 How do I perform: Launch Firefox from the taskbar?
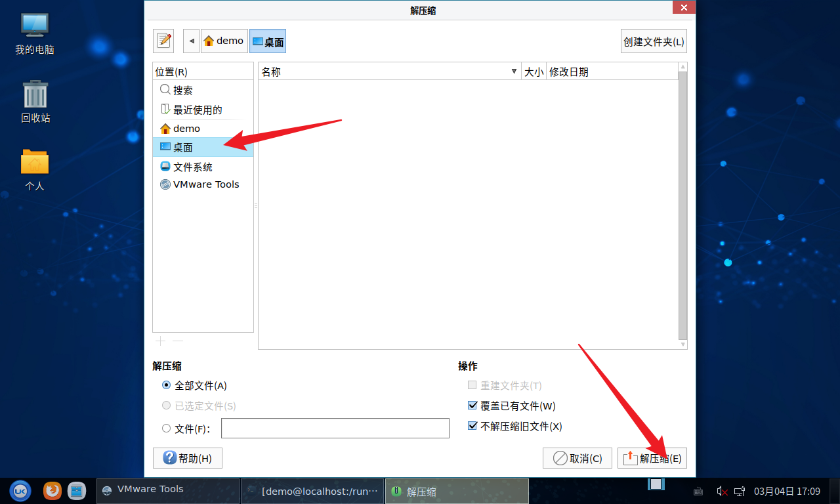[x=52, y=490]
